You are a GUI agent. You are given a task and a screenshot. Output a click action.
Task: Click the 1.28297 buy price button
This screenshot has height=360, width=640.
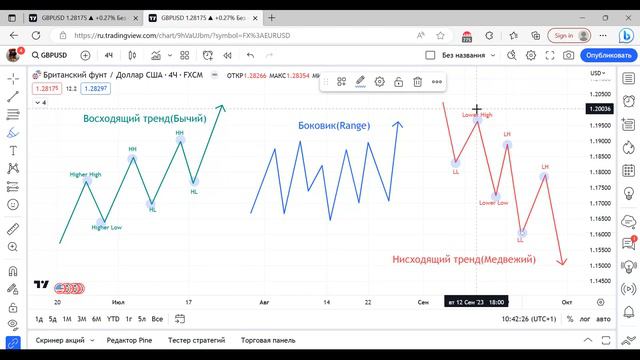click(x=96, y=89)
